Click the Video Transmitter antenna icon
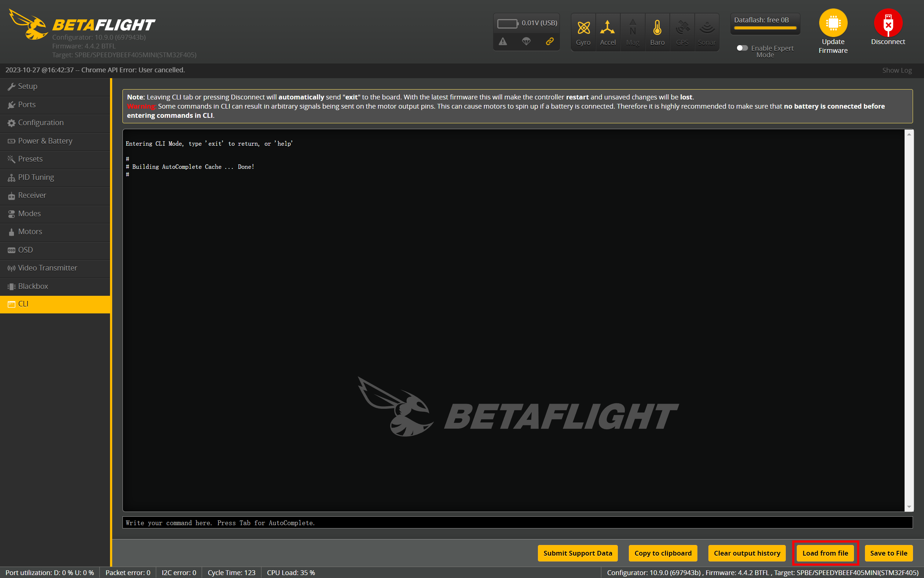924x578 pixels. pos(11,268)
